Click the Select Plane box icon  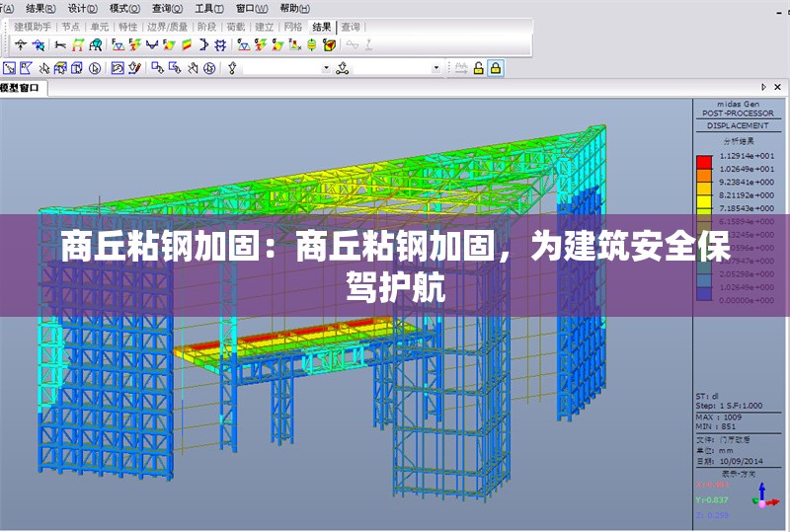click(x=77, y=68)
